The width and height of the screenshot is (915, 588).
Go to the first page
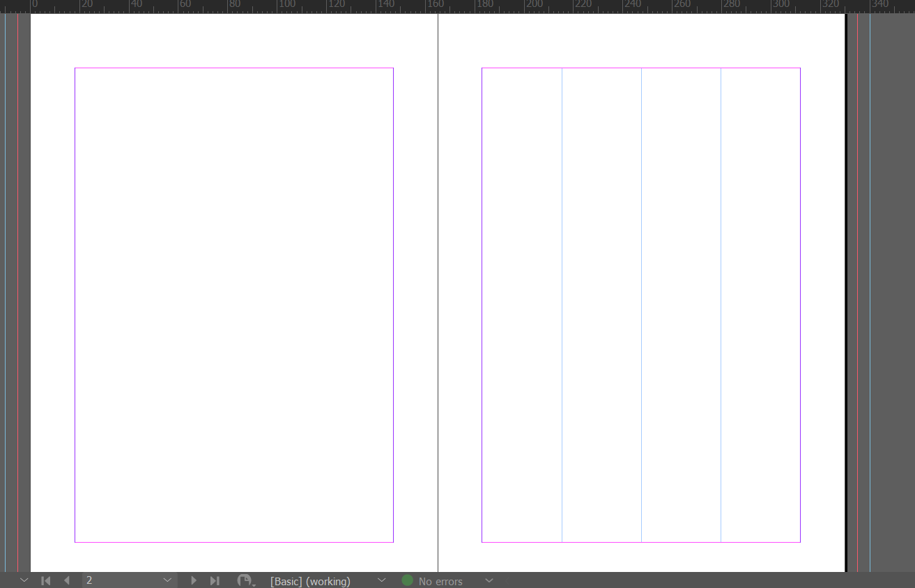[46, 580]
